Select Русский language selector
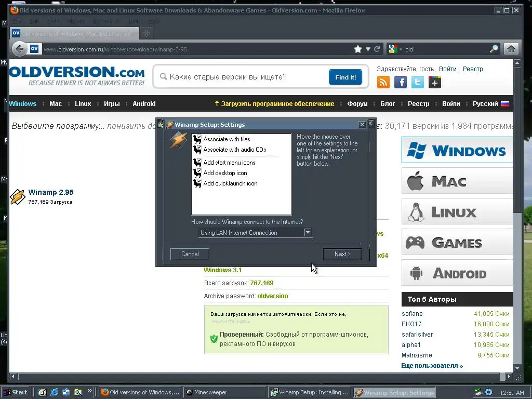Viewport: 532px width, 399px height. [490, 104]
